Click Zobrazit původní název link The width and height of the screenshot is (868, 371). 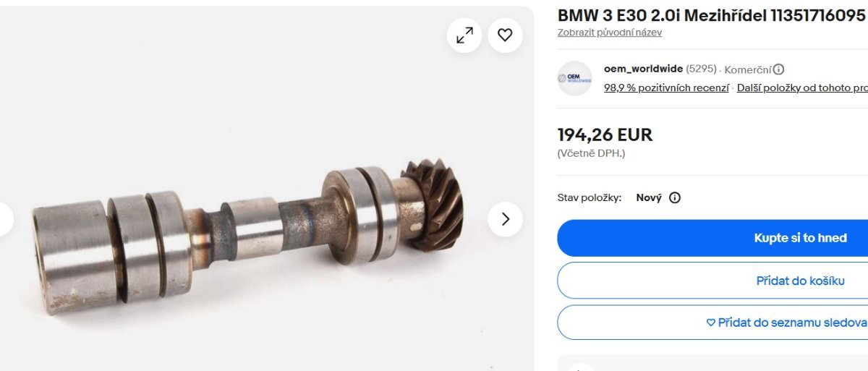[609, 33]
